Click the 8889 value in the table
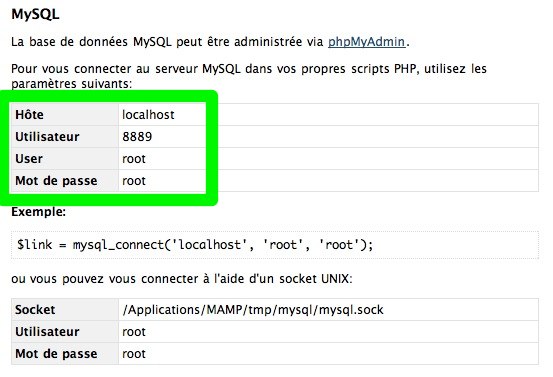Viewport: 553px width, 377px height. coord(137,136)
